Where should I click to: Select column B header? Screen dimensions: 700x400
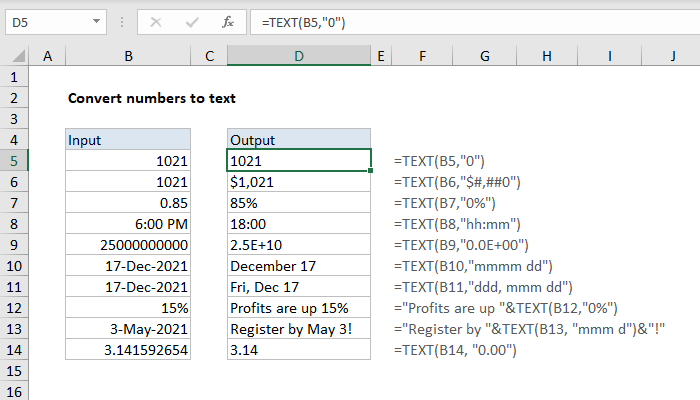pyautogui.click(x=128, y=59)
